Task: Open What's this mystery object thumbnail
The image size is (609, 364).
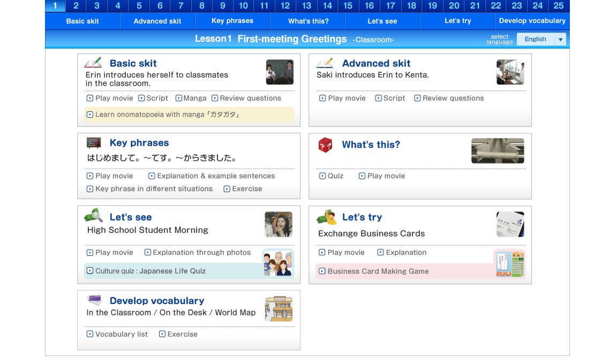Action: click(498, 150)
